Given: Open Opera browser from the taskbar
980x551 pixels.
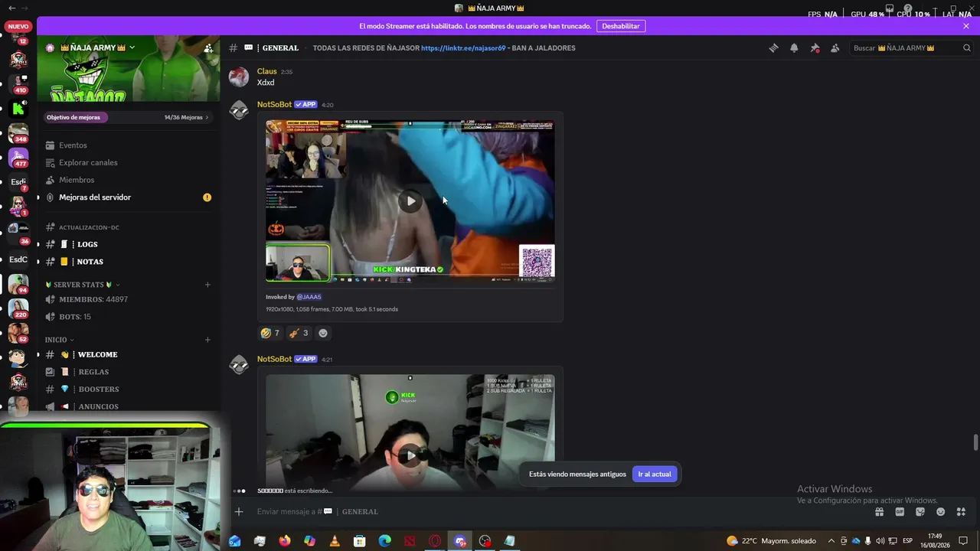Looking at the screenshot, I should point(435,541).
